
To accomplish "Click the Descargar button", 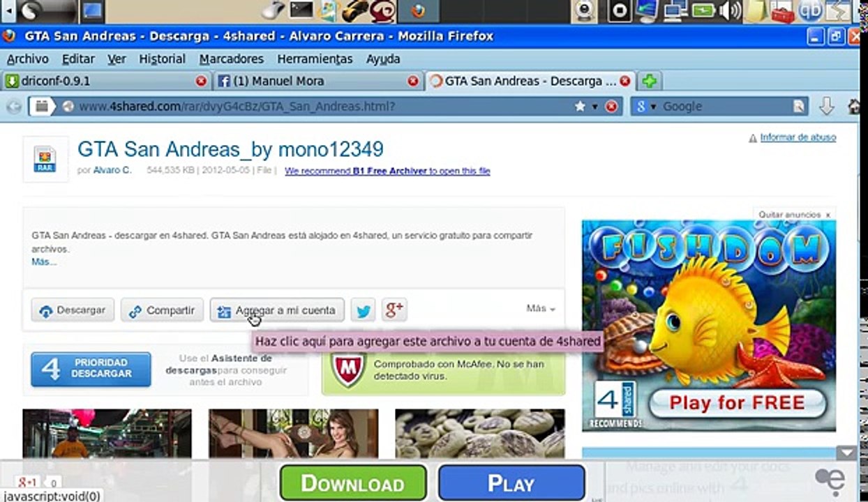I will click(x=73, y=310).
